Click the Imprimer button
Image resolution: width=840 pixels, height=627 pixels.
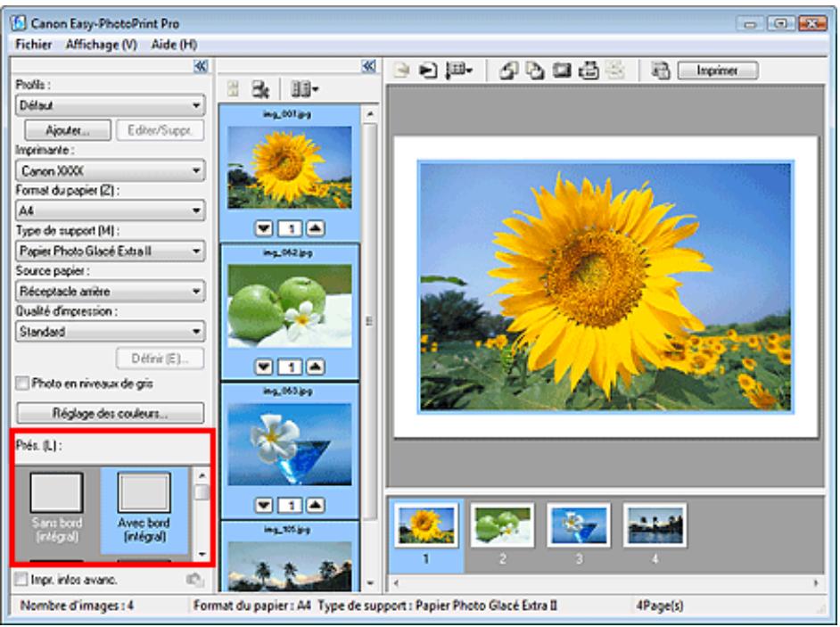click(x=717, y=70)
